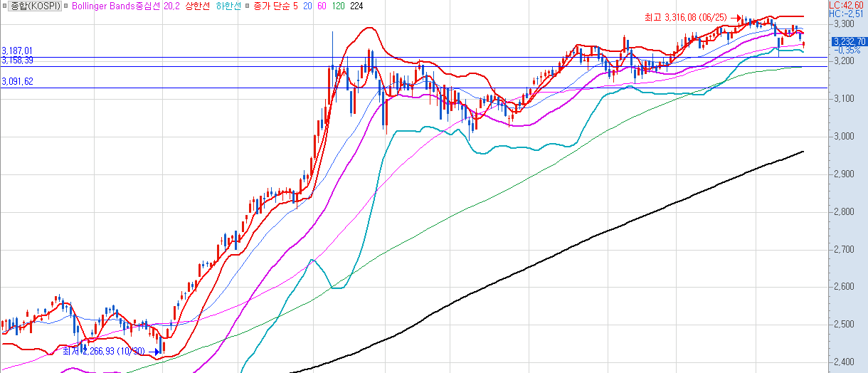Pick the blue 20-day moving average legend
Screen dimensions: 868x373
(x=309, y=6)
